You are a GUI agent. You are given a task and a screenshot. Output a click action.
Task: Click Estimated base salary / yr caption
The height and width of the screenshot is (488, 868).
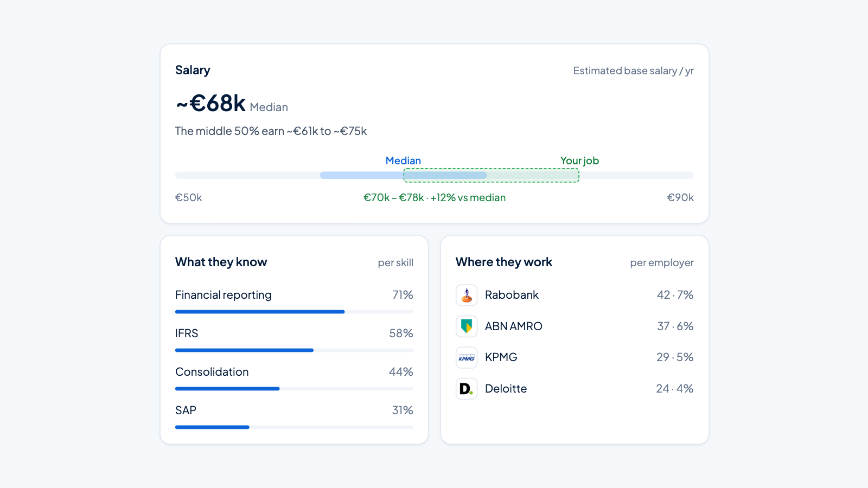[x=634, y=71]
